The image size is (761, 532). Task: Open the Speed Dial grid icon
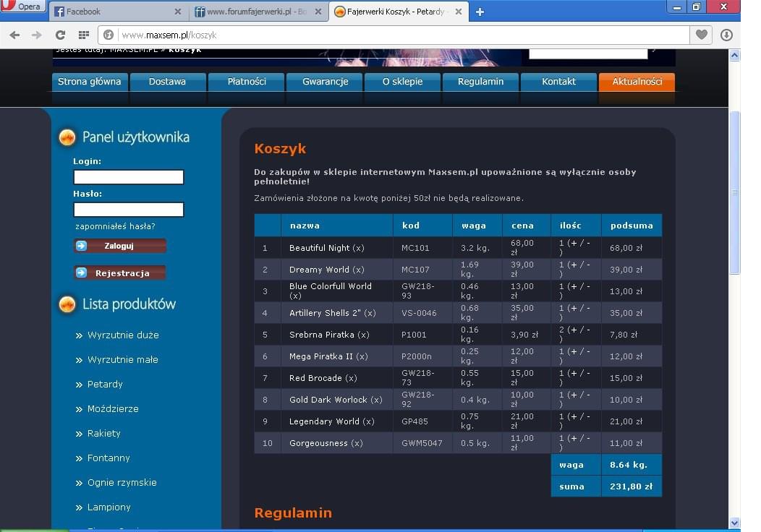(84, 35)
